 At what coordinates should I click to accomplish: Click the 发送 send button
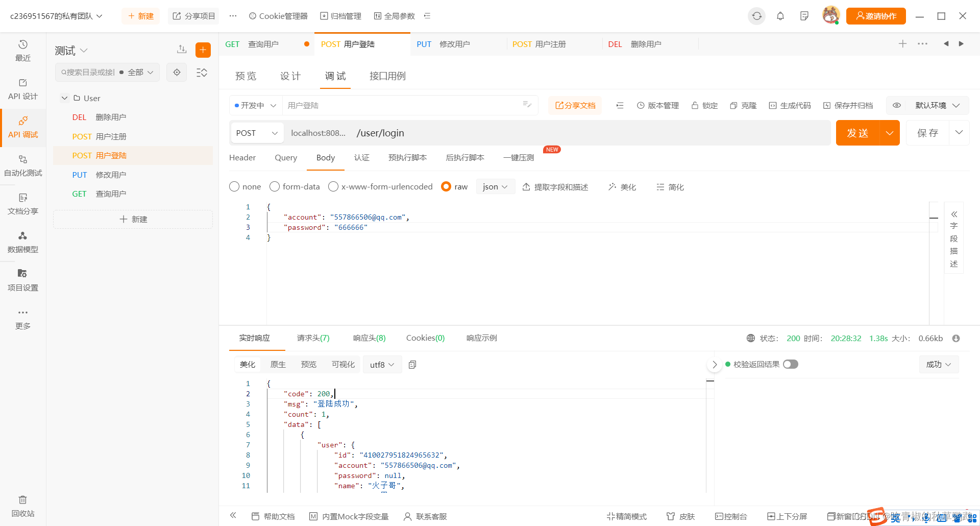(858, 133)
